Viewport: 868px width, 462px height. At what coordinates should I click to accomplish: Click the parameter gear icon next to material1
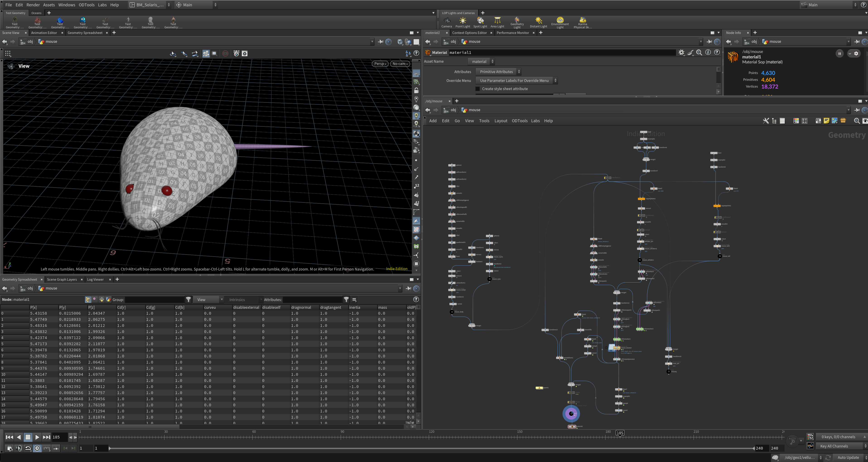click(681, 53)
